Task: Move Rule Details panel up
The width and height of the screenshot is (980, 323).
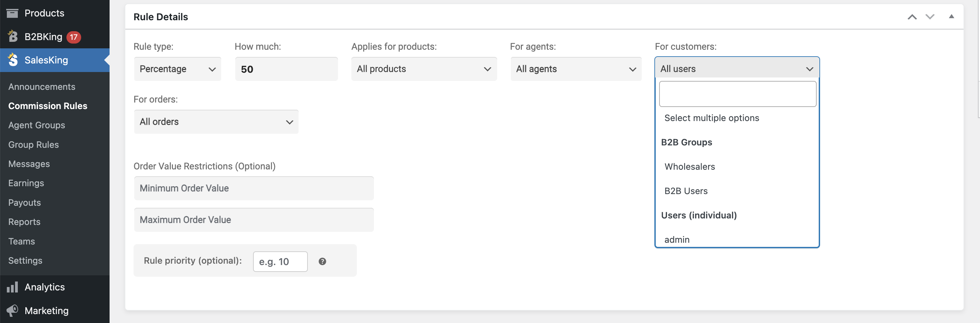Action: [912, 17]
